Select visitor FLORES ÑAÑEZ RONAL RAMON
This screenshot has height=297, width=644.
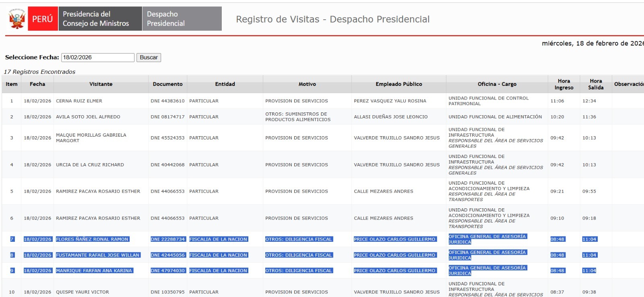[x=92, y=239]
